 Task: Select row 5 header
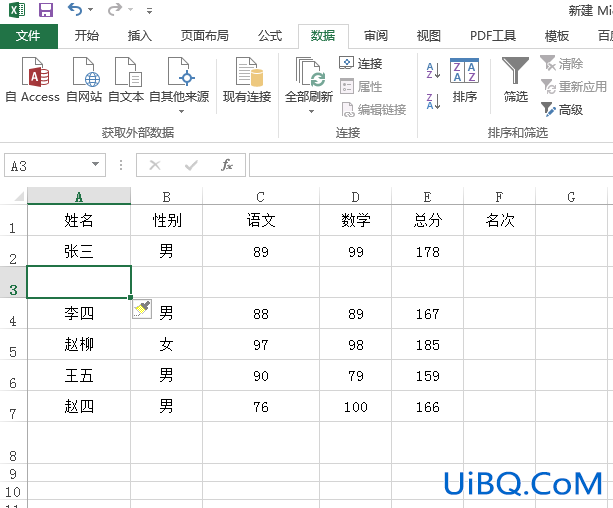coord(13,345)
